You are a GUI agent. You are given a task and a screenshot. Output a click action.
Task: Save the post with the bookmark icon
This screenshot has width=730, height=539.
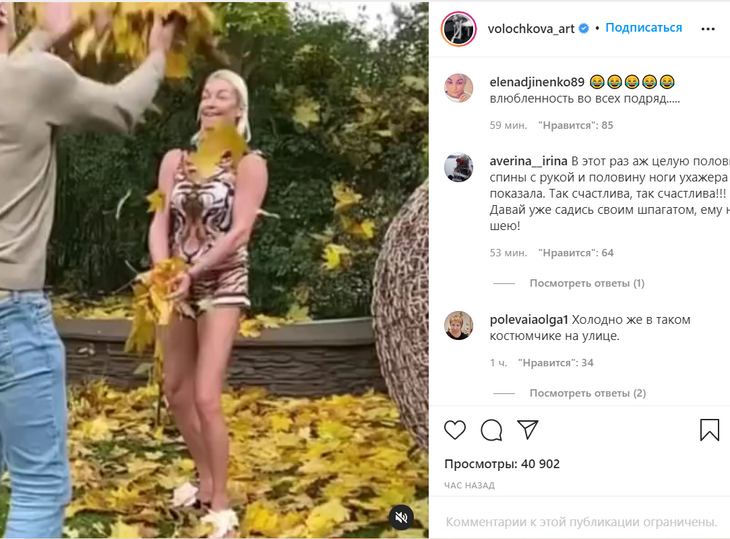tap(709, 430)
